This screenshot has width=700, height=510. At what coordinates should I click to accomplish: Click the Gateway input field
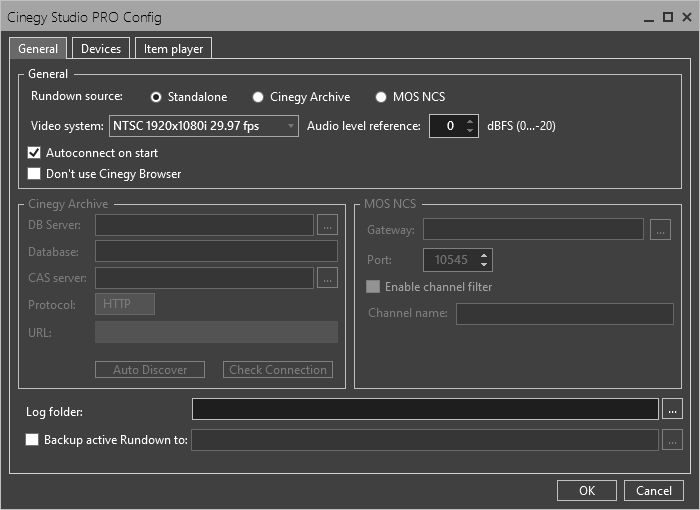[533, 229]
